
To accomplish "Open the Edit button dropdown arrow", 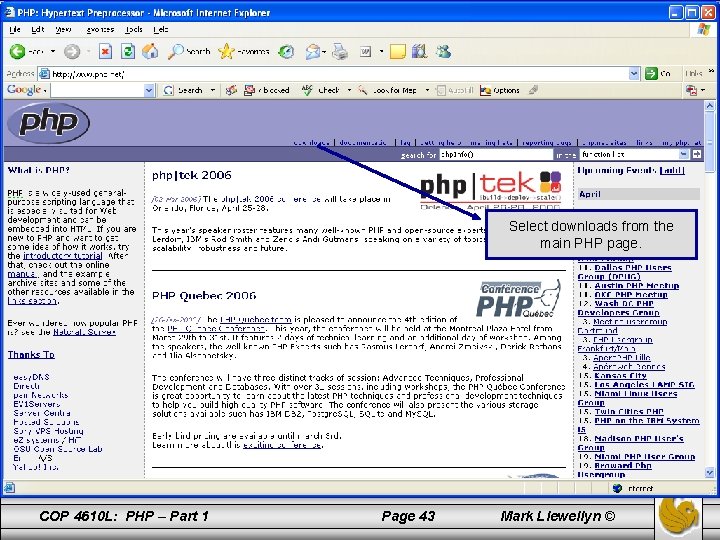I will coord(381,51).
